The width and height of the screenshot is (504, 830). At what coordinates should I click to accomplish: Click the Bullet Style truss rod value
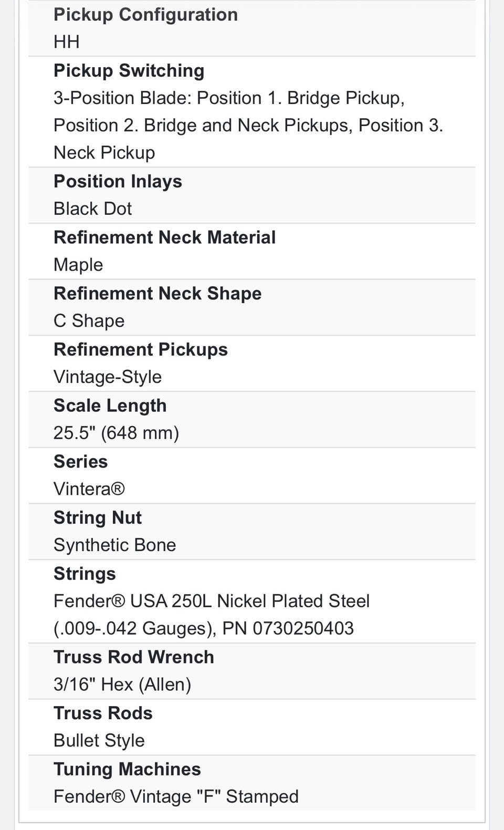99,741
